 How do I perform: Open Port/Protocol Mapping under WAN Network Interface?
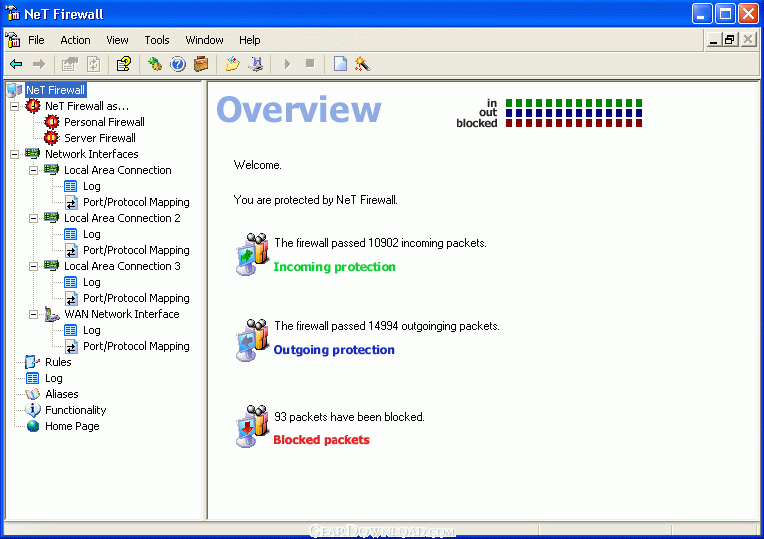pyautogui.click(x=136, y=346)
